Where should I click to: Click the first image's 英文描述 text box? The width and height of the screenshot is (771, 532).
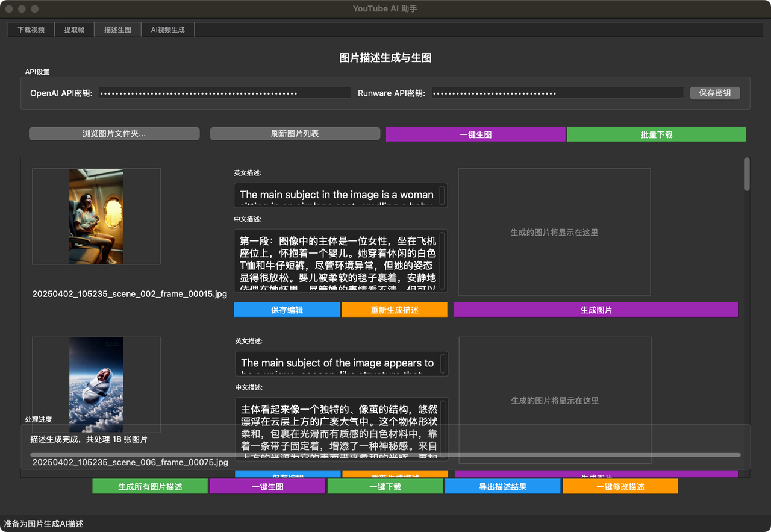(x=341, y=195)
